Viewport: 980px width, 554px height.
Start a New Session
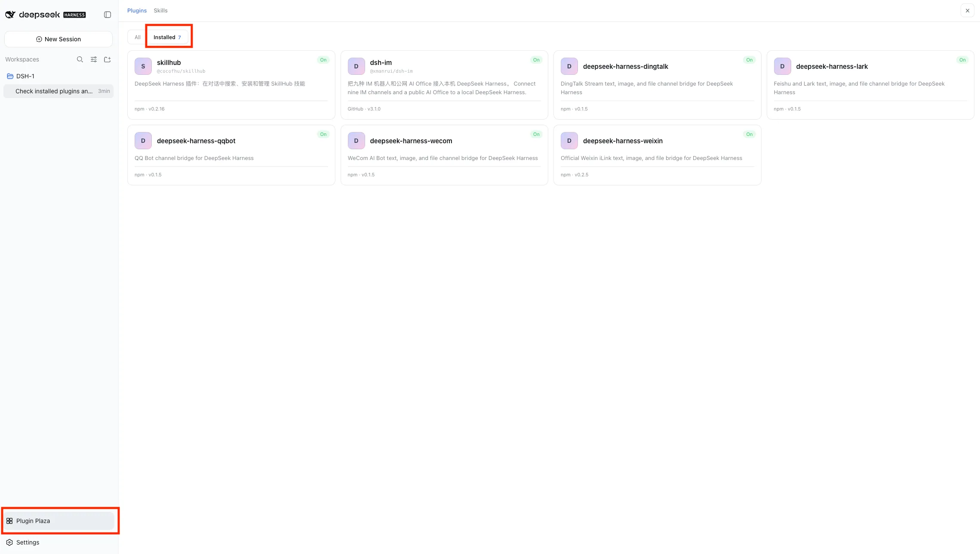click(x=58, y=39)
